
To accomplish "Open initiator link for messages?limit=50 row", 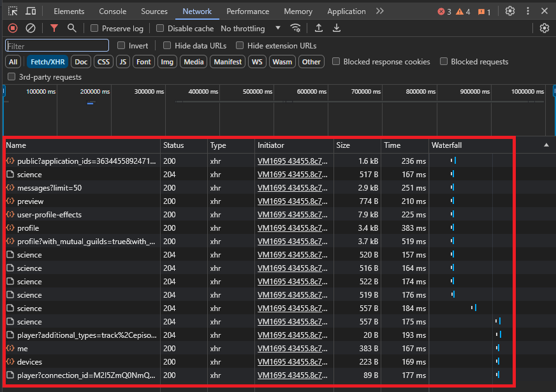I will click(x=293, y=188).
